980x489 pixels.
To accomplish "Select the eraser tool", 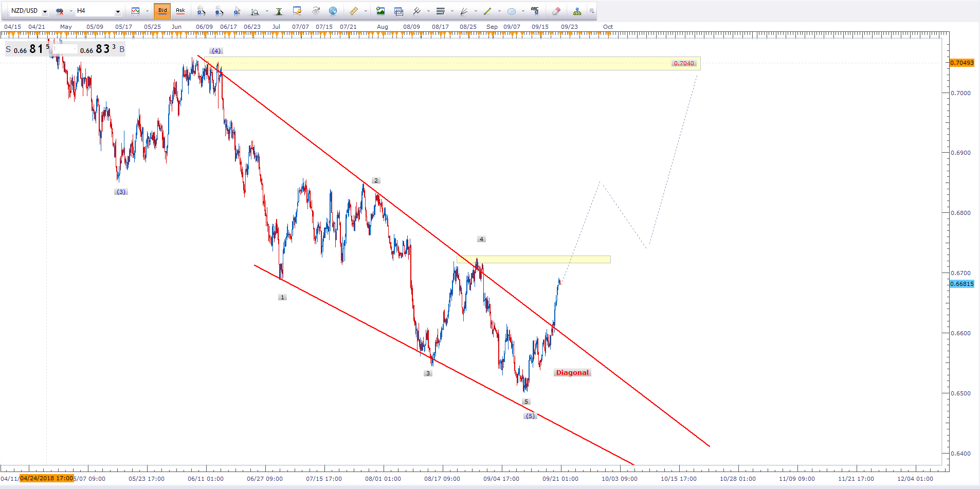I will point(556,11).
